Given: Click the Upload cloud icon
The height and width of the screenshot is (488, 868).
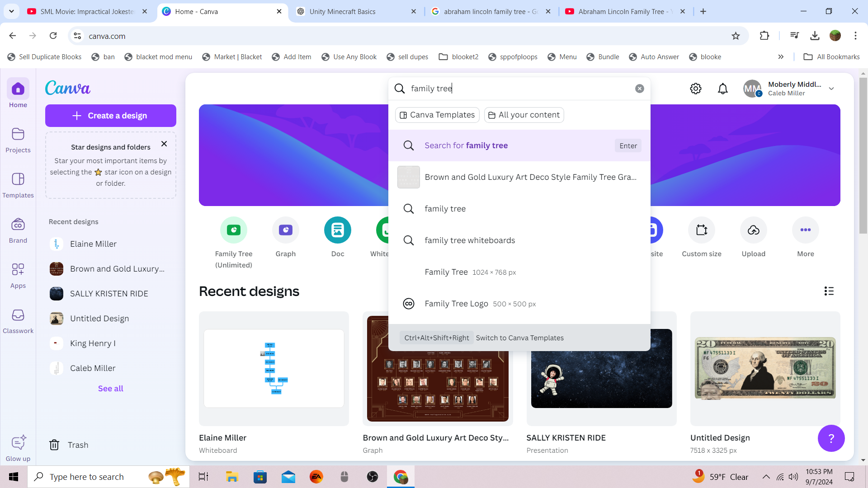Looking at the screenshot, I should pos(753,230).
